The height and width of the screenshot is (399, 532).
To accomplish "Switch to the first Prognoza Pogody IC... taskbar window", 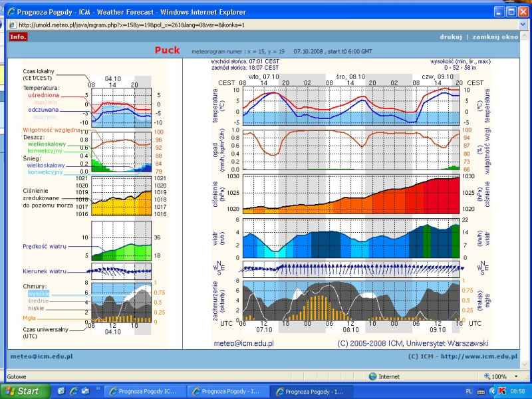I will tap(144, 391).
